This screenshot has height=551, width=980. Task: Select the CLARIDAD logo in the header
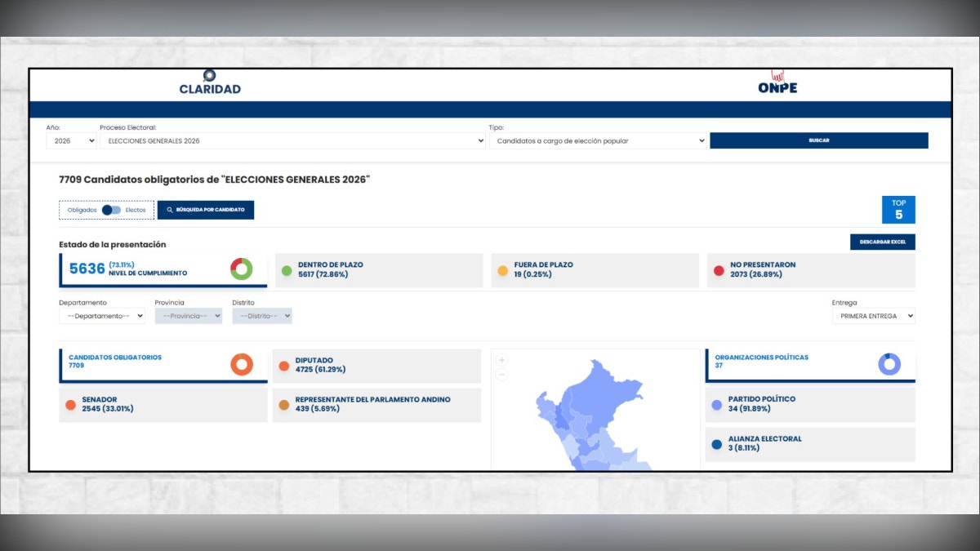(210, 84)
